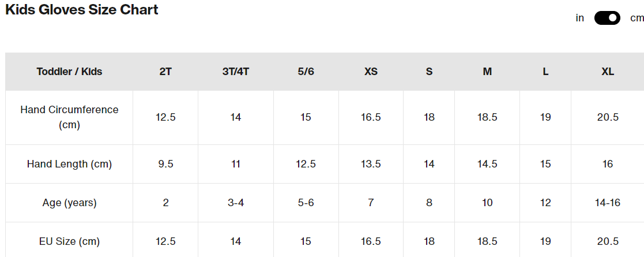Toggle the in/cm unit switch
The width and height of the screenshot is (644, 257).
[607, 18]
